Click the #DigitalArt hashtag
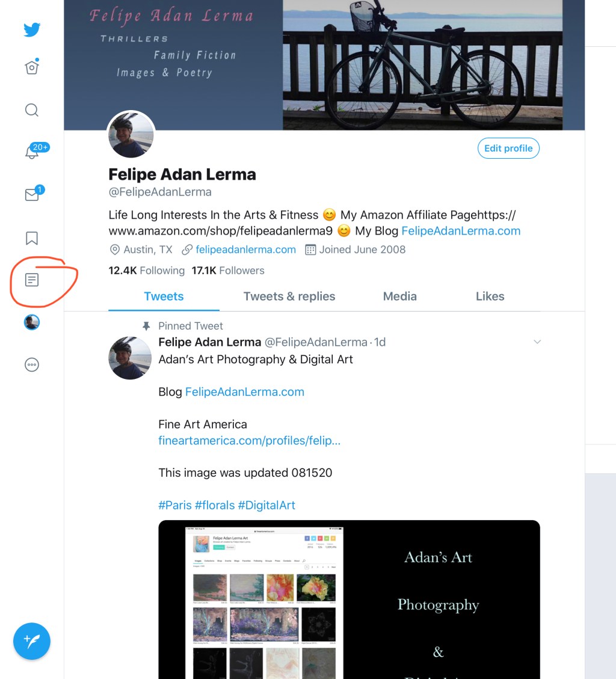 point(266,505)
